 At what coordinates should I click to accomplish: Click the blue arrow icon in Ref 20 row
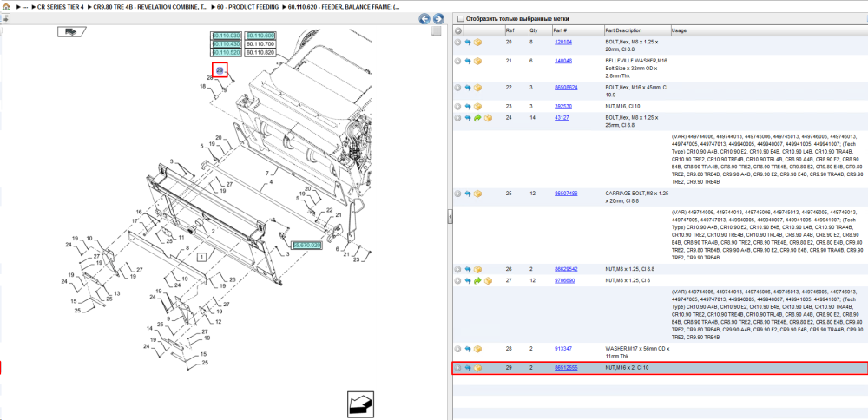pos(468,42)
